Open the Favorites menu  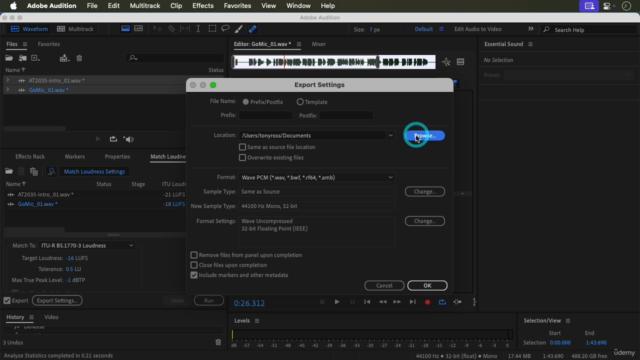(237, 6)
